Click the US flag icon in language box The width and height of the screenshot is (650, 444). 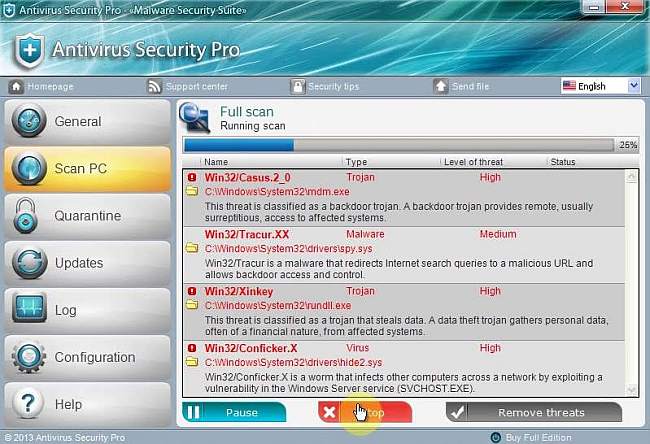click(569, 86)
